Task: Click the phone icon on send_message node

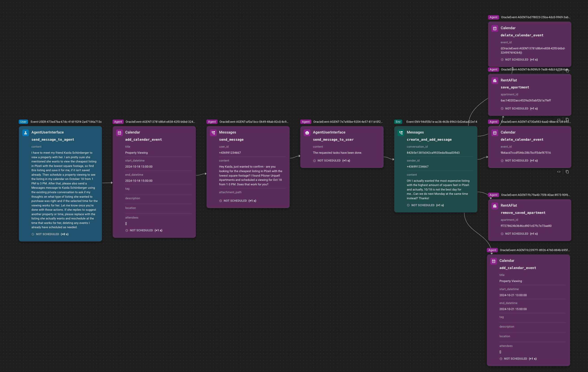Action: pos(213,133)
